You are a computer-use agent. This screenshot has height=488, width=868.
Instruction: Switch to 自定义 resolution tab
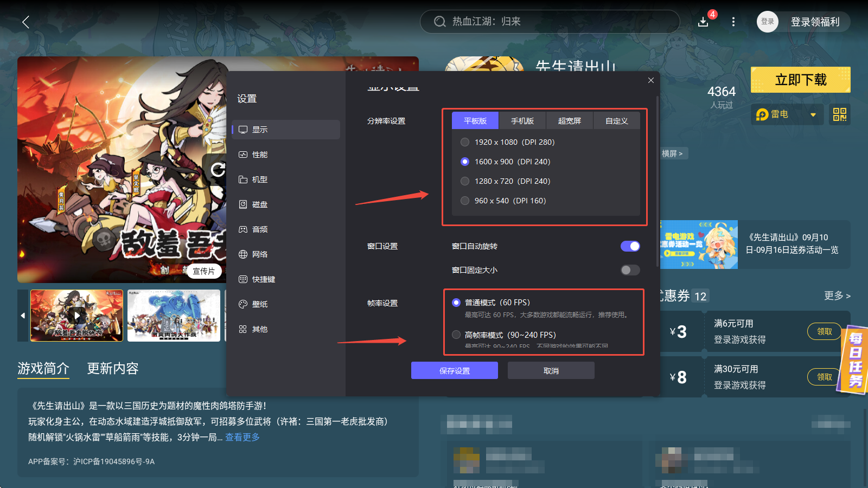[617, 121]
